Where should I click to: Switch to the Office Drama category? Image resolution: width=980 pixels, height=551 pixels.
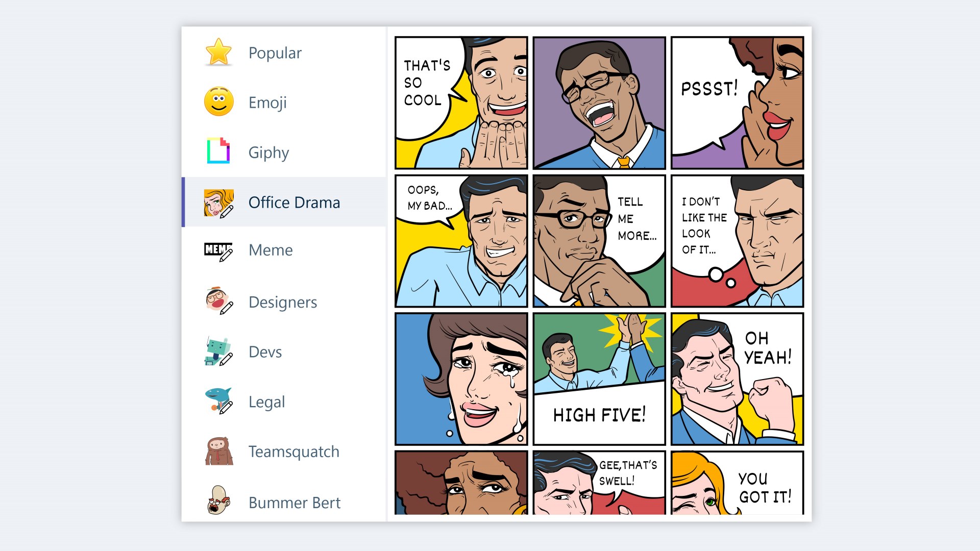point(293,203)
